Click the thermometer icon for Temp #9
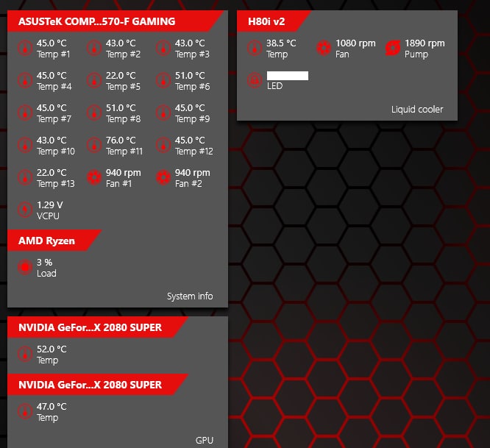The image size is (490, 448). click(x=163, y=113)
